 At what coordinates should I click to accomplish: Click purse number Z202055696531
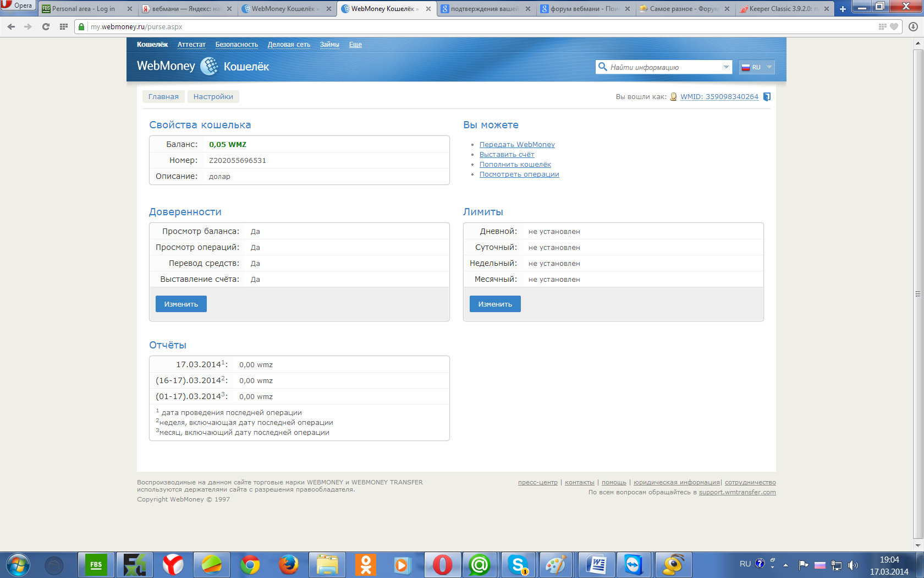238,161
